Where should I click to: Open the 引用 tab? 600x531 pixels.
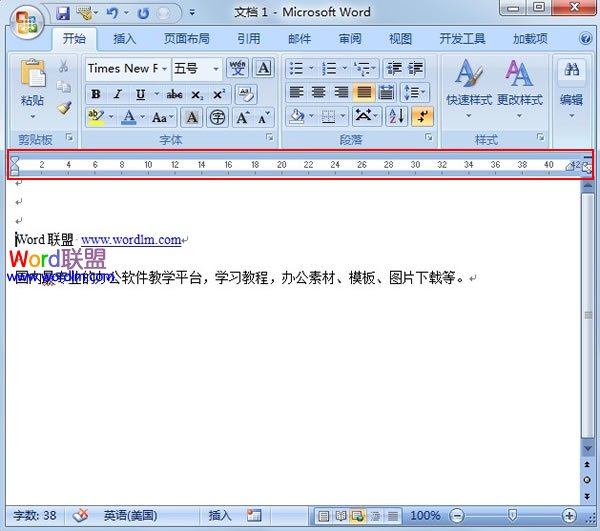coord(249,39)
